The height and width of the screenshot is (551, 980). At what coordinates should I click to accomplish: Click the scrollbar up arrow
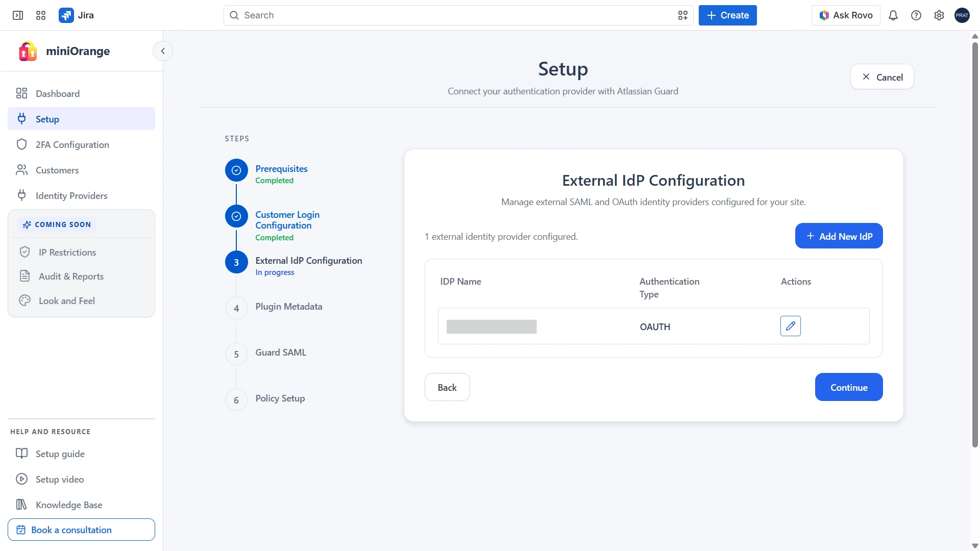tap(975, 36)
